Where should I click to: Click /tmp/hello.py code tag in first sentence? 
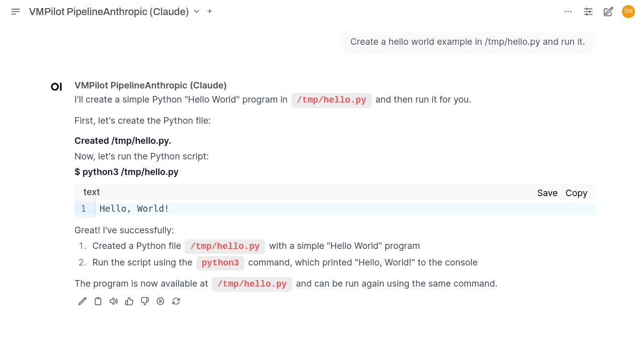tap(332, 100)
